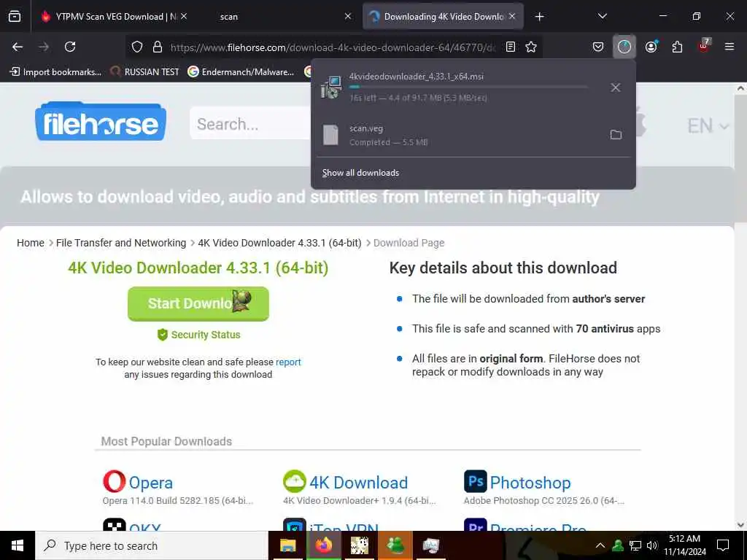Open Opera popular download

point(150,483)
